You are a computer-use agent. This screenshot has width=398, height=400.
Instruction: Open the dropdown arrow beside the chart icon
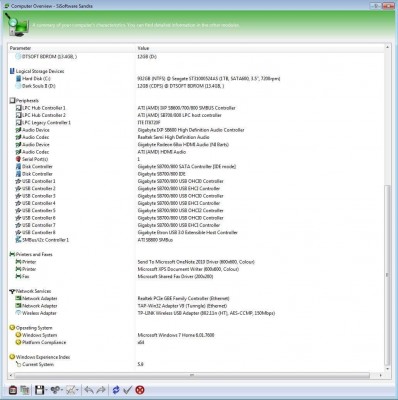(x=78, y=390)
